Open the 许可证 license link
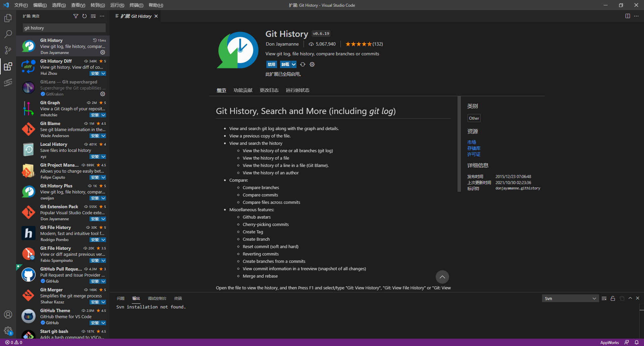 474,154
